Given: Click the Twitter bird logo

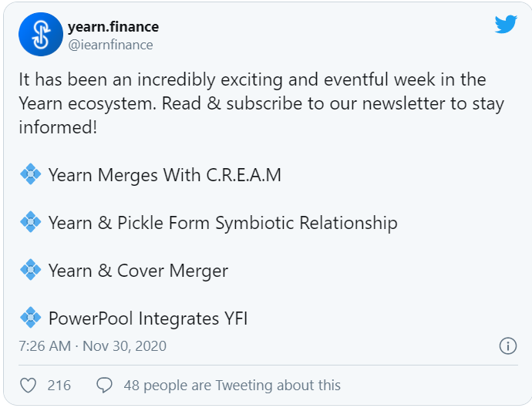Looking at the screenshot, I should tap(506, 25).
